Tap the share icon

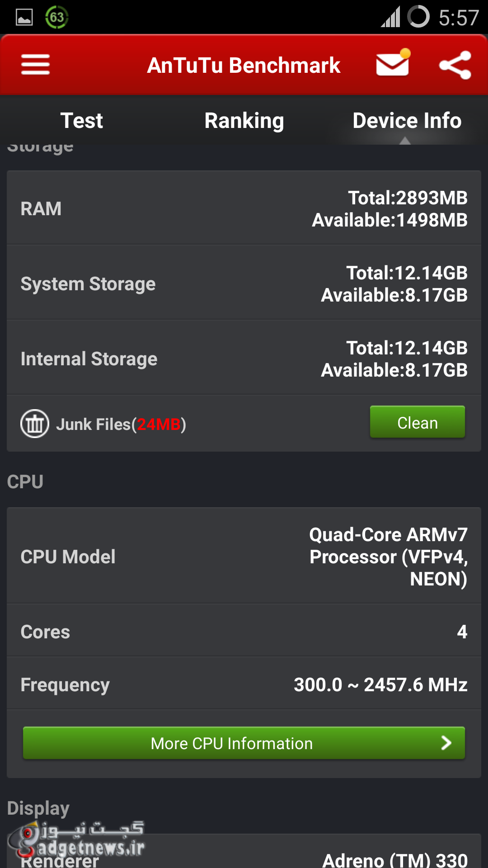click(455, 65)
